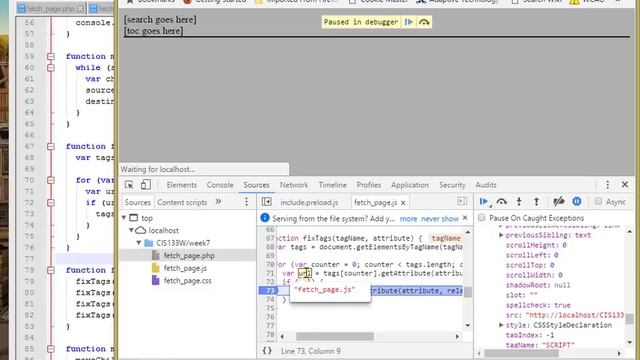The height and width of the screenshot is (360, 640).
Task: Collapse the top frame tree node
Action: click(x=124, y=218)
